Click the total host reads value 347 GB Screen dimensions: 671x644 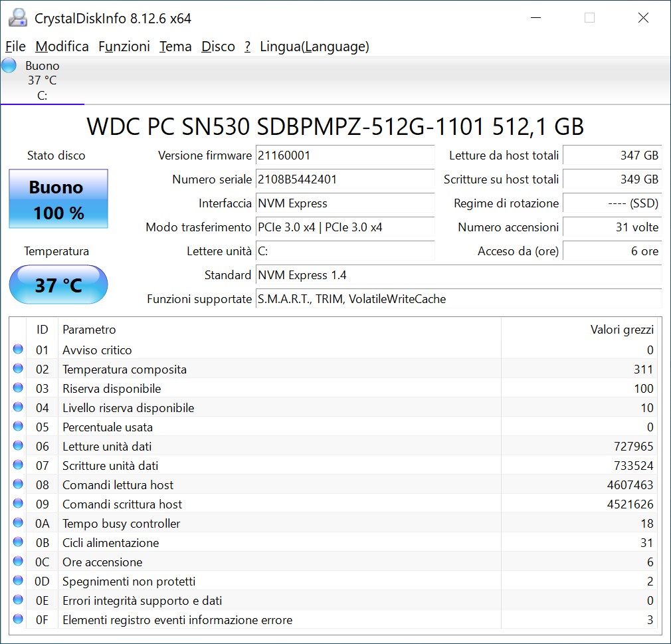[613, 155]
